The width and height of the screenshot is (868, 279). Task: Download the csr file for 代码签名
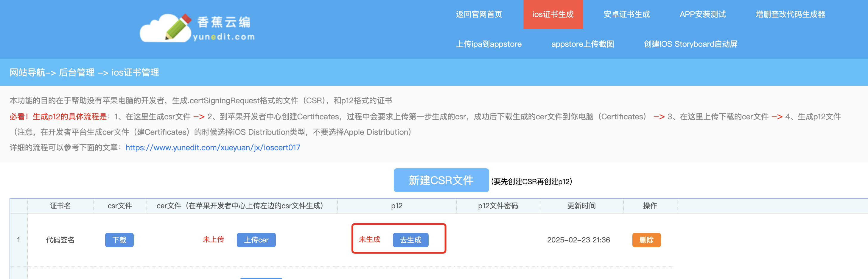coord(119,240)
